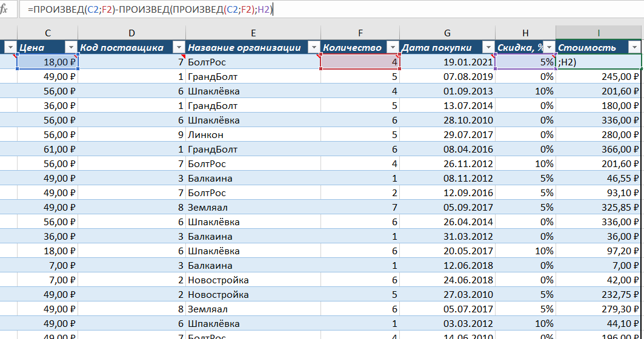Select date cell 31.03.2012

[447, 237]
